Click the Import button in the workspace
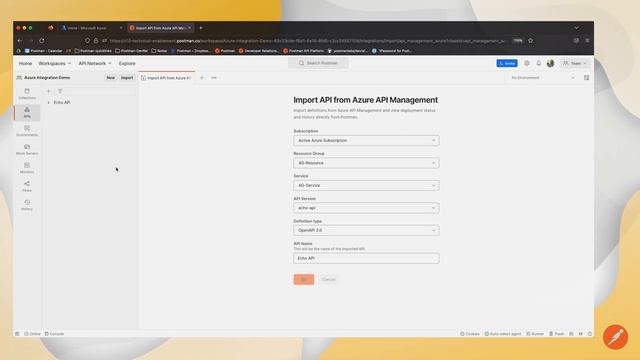Image resolution: width=640 pixels, height=360 pixels. 127,78
